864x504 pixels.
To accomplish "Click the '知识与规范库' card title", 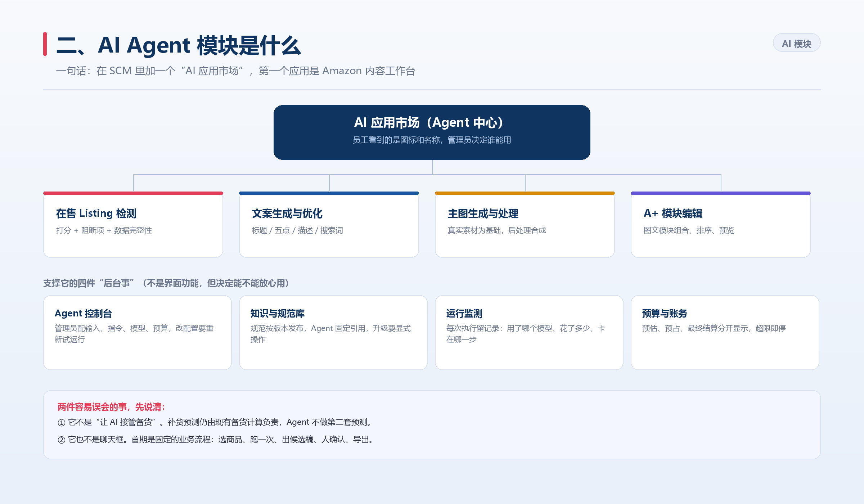I will 278,314.
